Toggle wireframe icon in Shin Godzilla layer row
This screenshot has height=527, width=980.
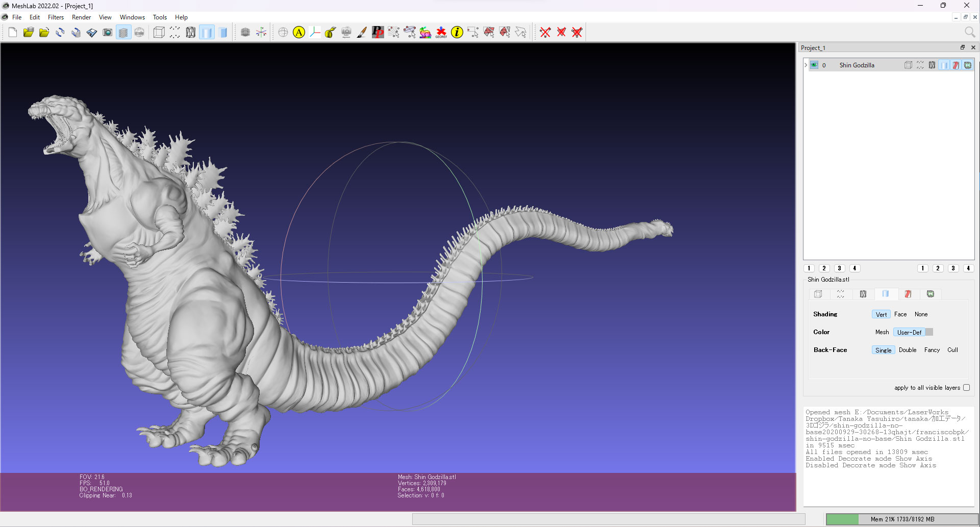(932, 65)
